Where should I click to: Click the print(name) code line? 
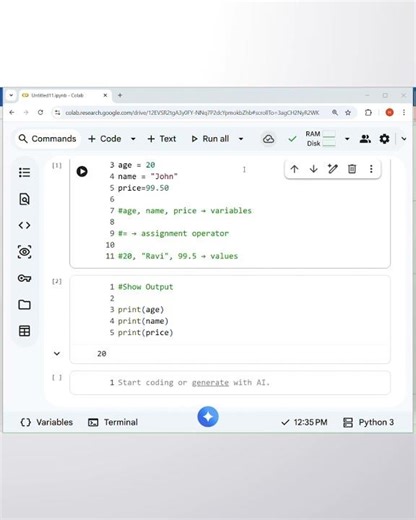coord(143,321)
